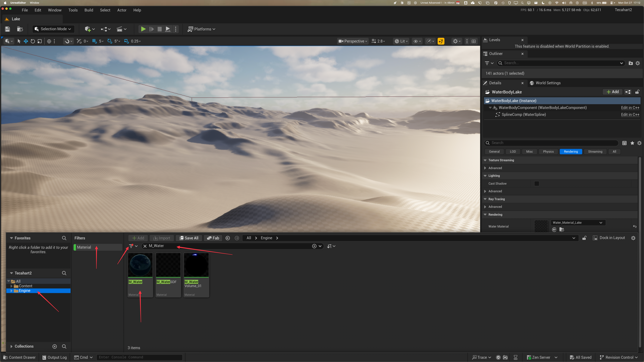Toggle scale snapping

(127, 41)
